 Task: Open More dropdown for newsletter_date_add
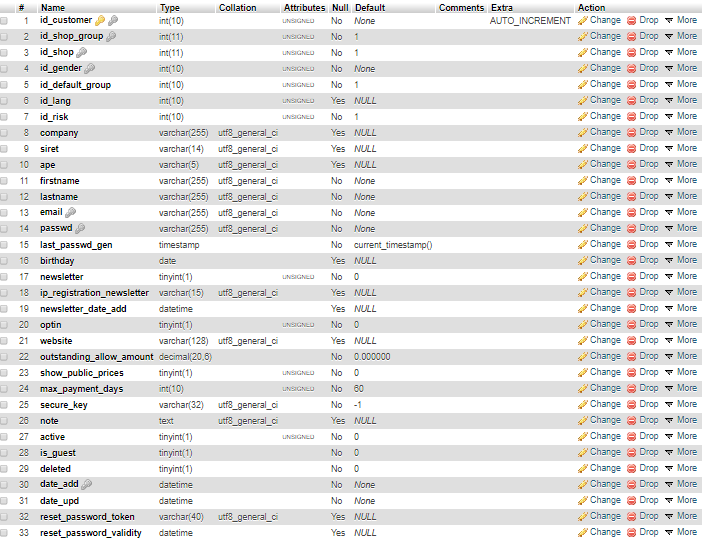681,308
